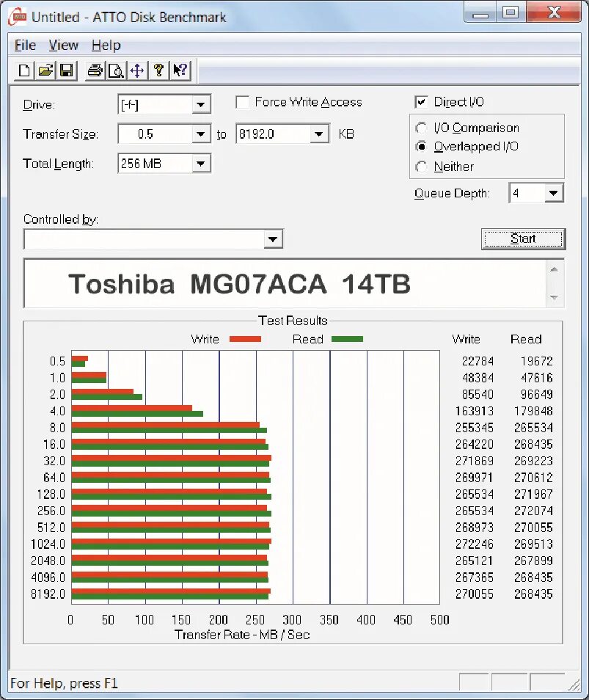Enable the Force Write Access checkbox

242,102
